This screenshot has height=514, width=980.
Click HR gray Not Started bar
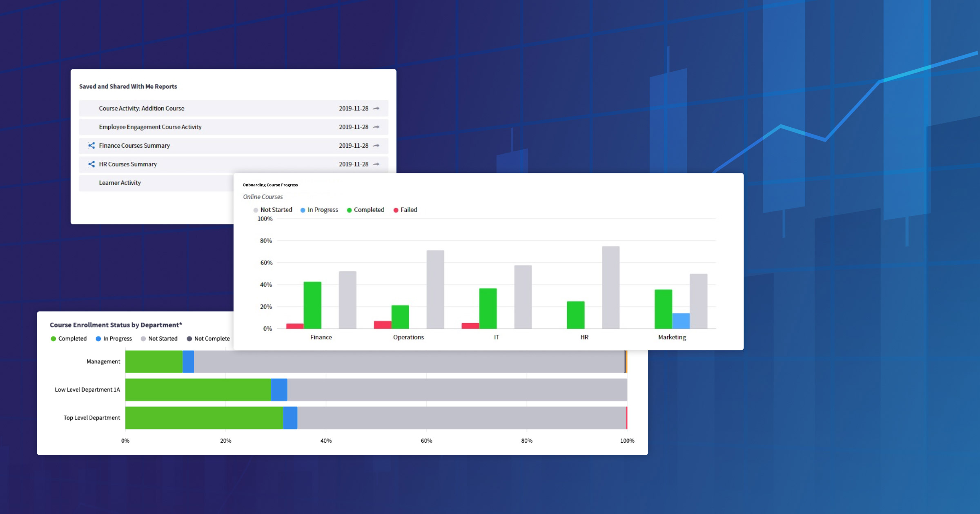pos(610,288)
